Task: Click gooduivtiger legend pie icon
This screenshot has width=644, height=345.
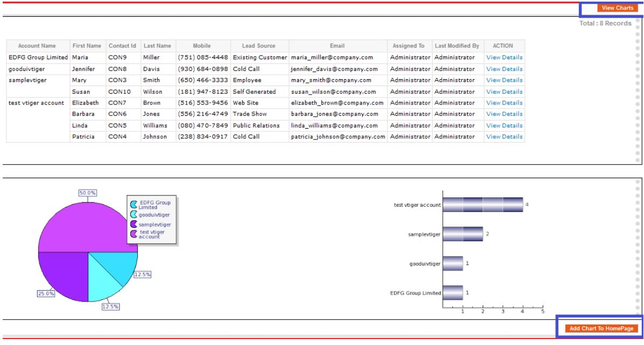Action: 133,214
